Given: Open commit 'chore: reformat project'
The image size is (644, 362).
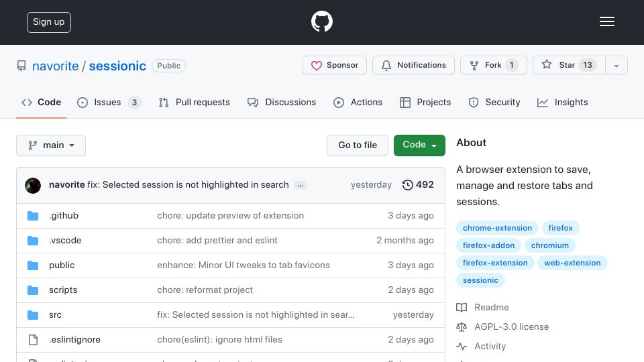Looking at the screenshot, I should (205, 290).
